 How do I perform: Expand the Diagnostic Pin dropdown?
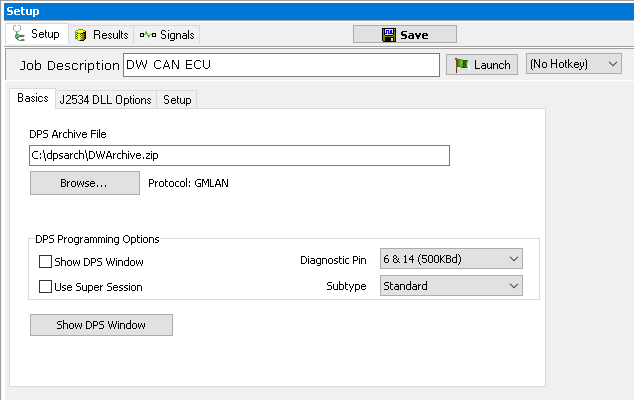451,260
